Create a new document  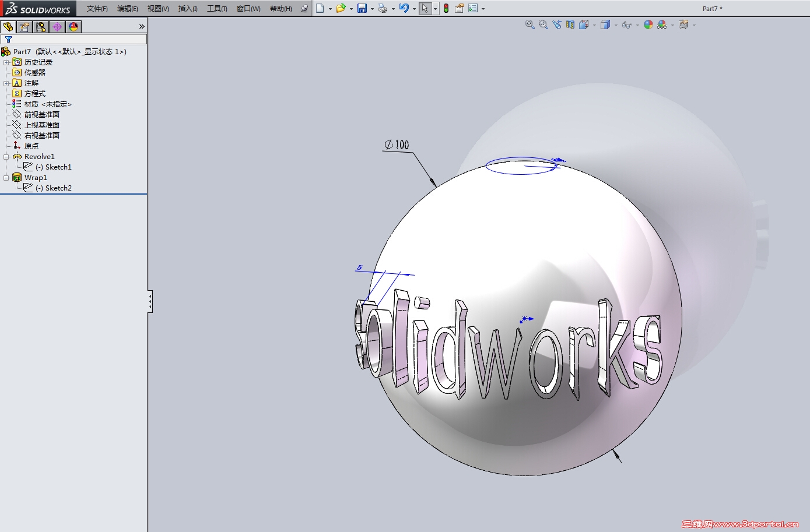320,8
